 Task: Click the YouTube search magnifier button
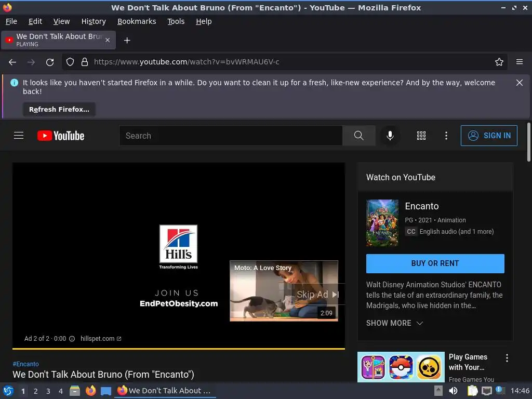(x=358, y=136)
